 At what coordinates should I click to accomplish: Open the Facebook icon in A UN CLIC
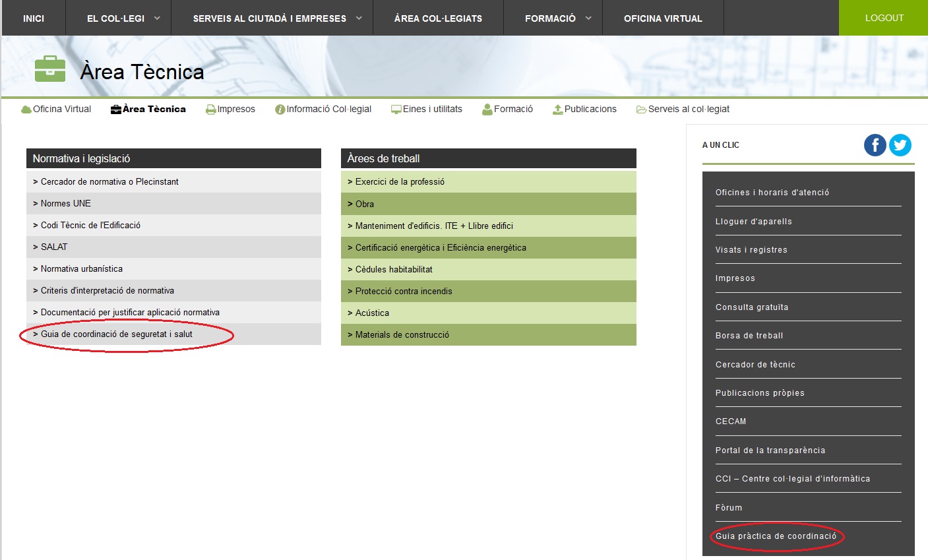click(x=875, y=145)
